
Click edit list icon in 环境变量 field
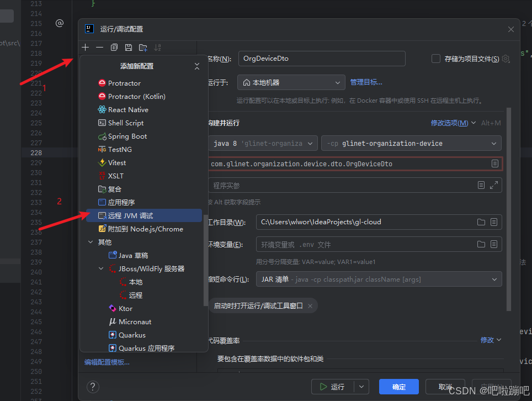(x=494, y=244)
